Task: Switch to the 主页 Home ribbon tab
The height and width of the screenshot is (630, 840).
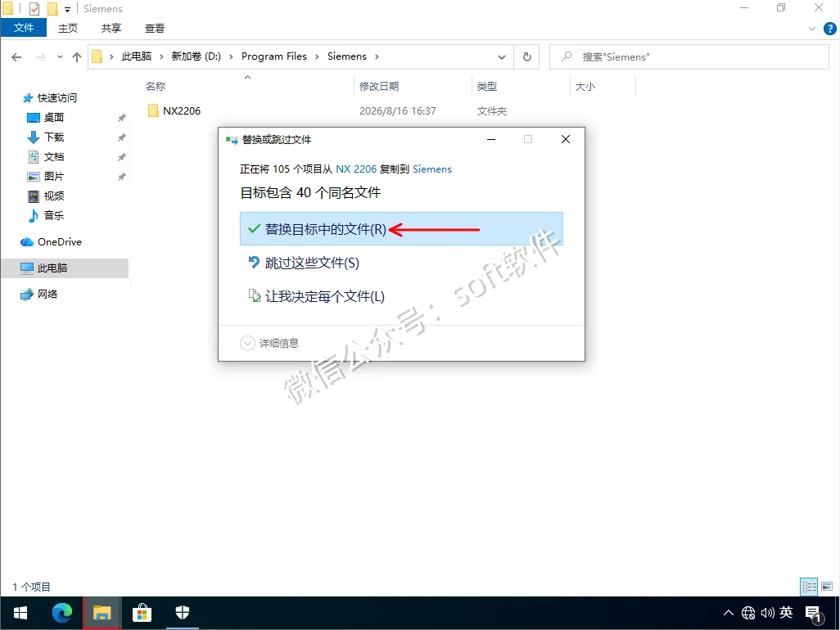Action: [x=67, y=28]
